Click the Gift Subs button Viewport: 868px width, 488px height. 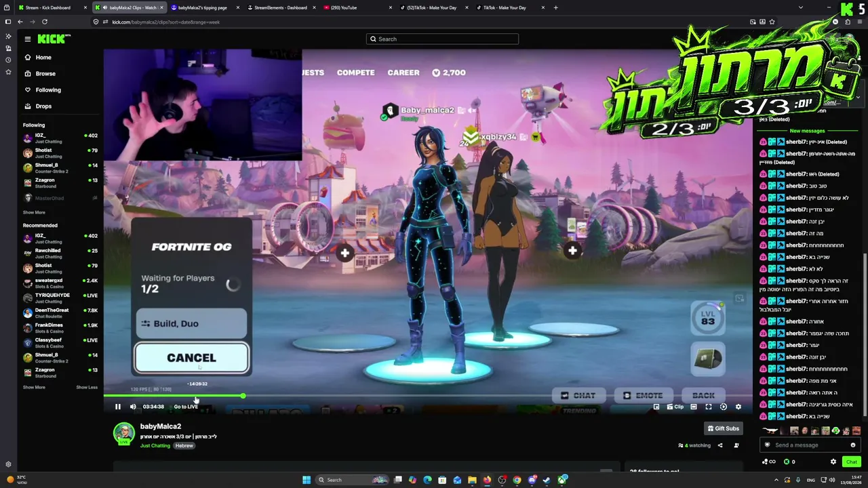tap(723, 428)
